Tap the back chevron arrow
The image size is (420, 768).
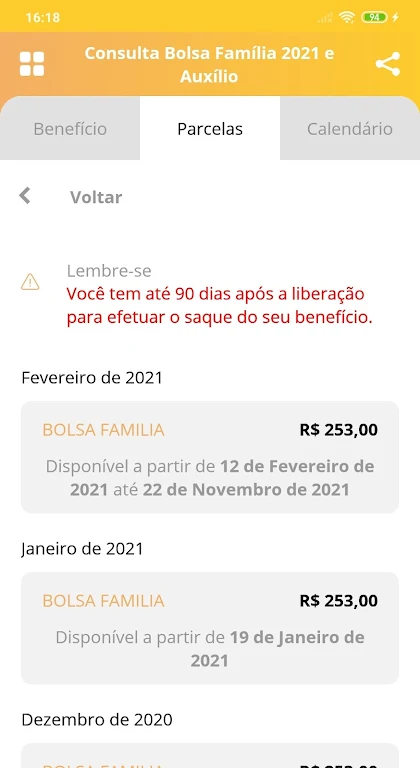(x=25, y=195)
